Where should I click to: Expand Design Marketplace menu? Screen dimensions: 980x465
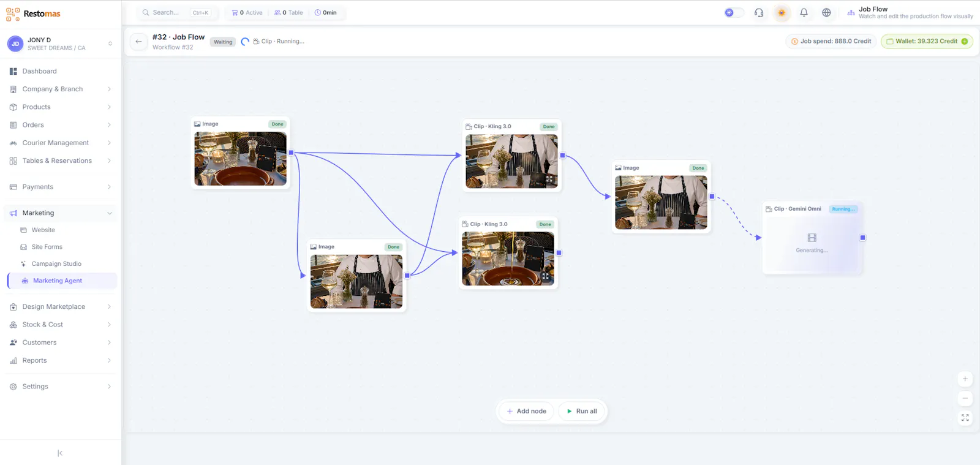tap(60, 306)
